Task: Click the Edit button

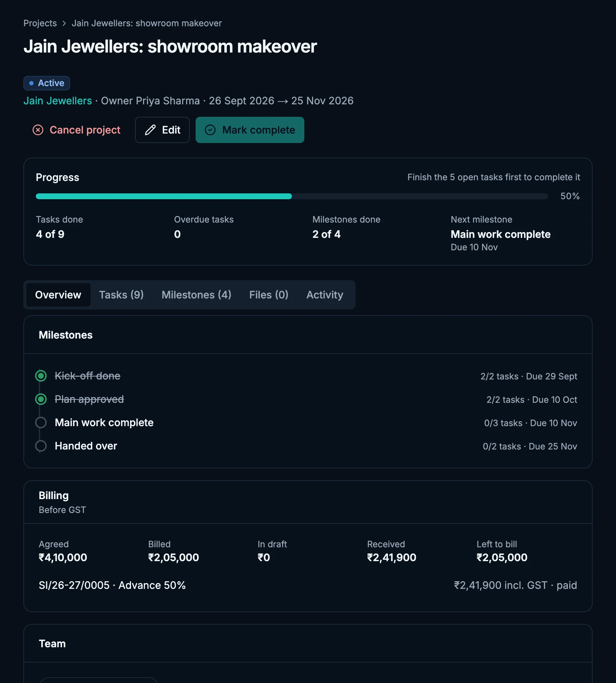Action: click(162, 130)
